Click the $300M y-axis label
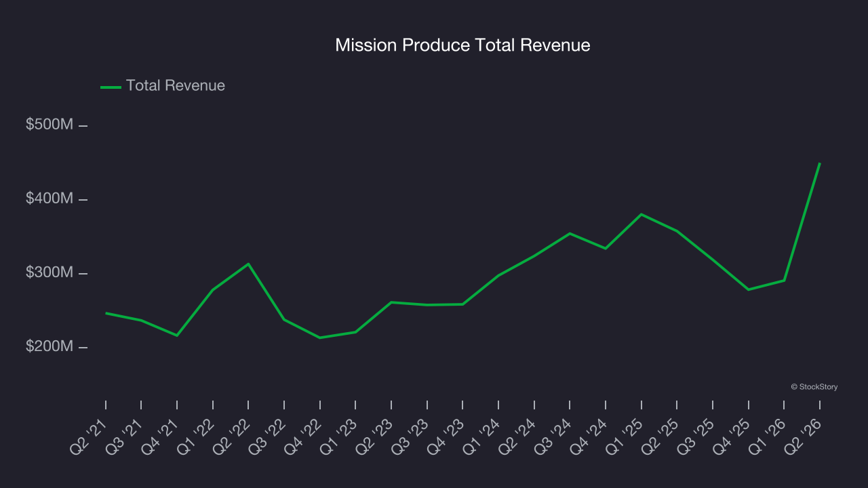Viewport: 868px width, 488px height. 49,272
